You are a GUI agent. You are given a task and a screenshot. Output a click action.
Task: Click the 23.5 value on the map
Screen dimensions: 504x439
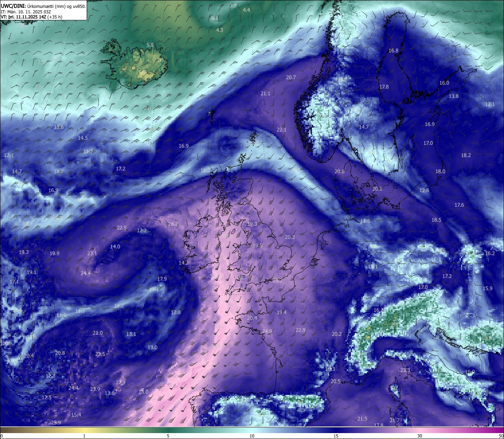(x=100, y=354)
